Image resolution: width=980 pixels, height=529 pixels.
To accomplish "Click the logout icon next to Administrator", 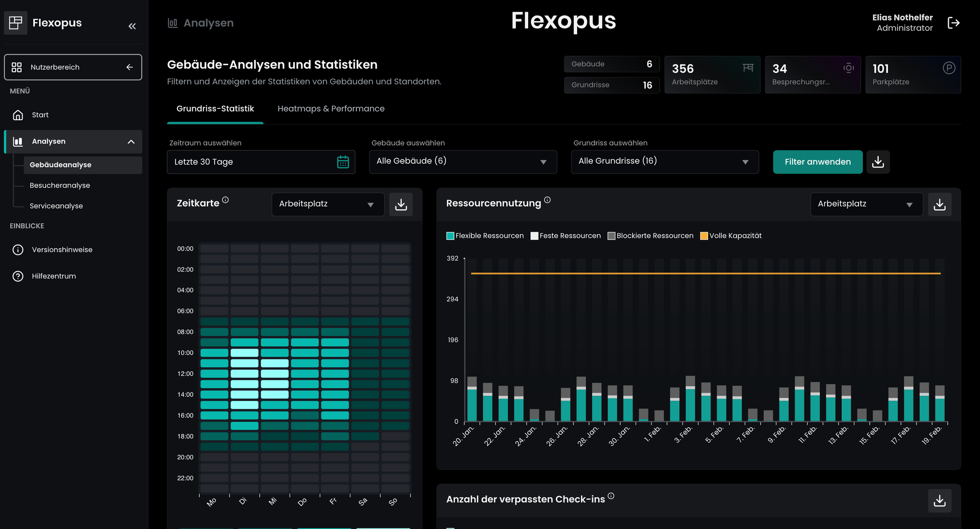I will click(x=954, y=23).
